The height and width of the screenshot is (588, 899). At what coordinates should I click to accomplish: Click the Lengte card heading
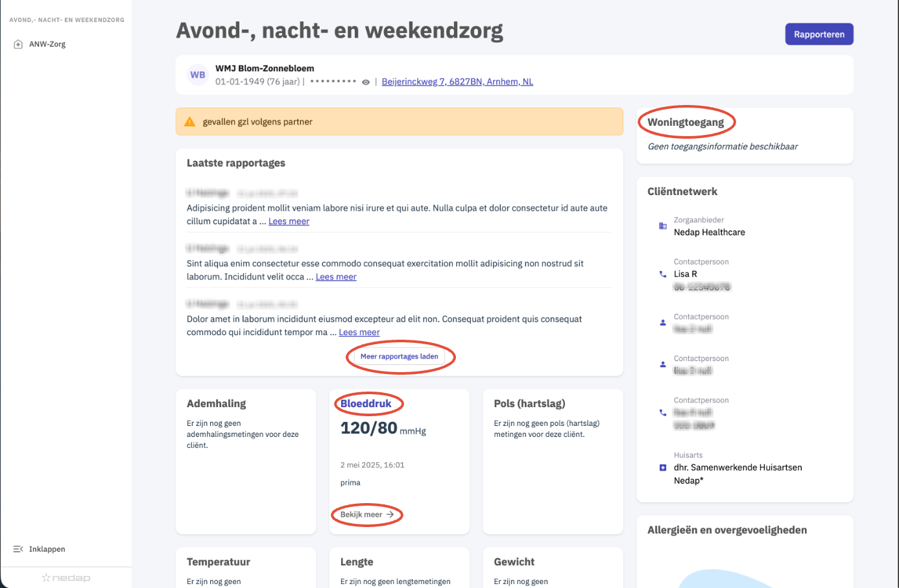(x=357, y=562)
